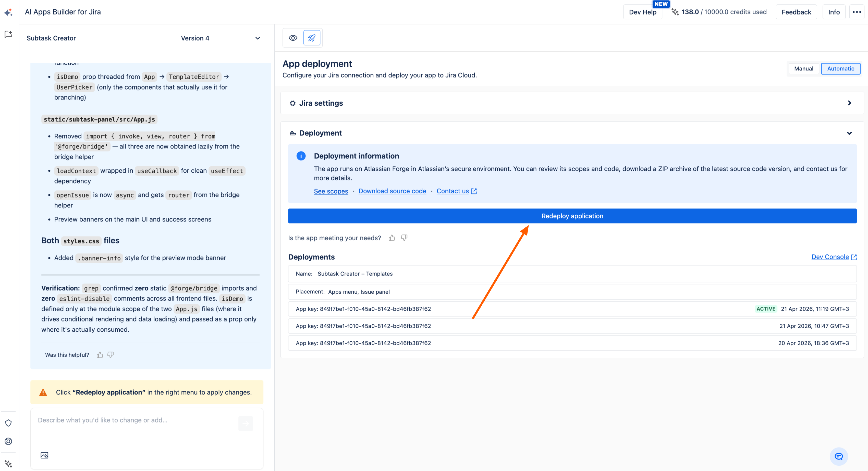This screenshot has width=868, height=471.
Task: Open the shield security icon in sidebar
Action: point(8,423)
